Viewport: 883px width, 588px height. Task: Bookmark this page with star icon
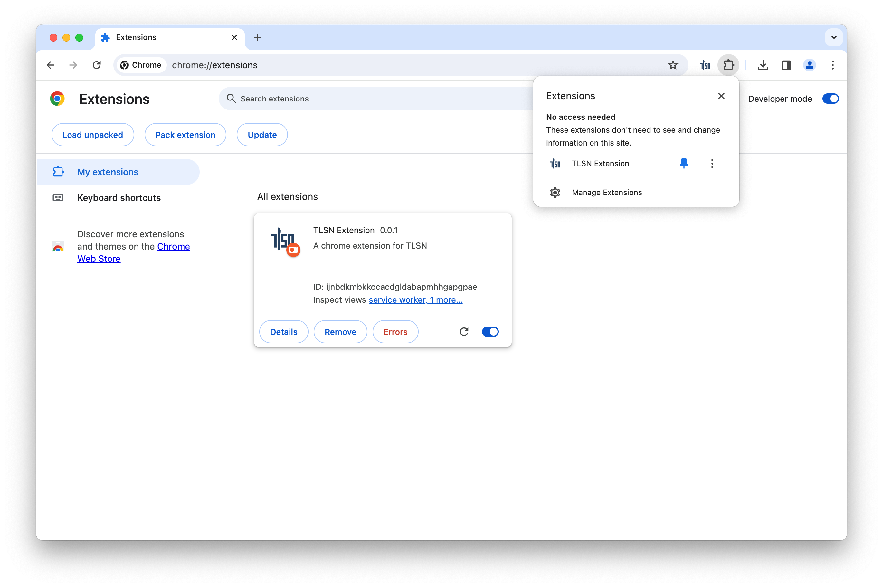coord(673,65)
